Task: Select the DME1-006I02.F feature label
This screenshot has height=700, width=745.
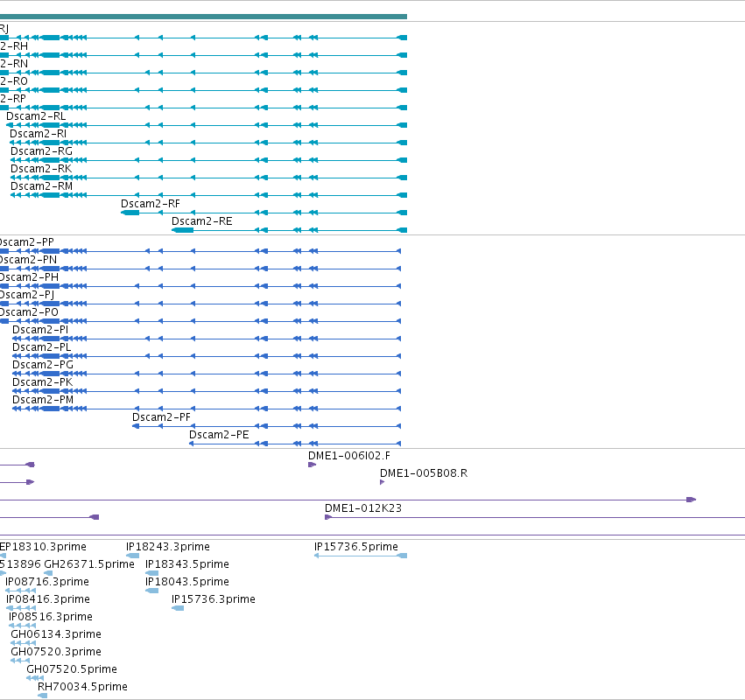Action: click(349, 457)
